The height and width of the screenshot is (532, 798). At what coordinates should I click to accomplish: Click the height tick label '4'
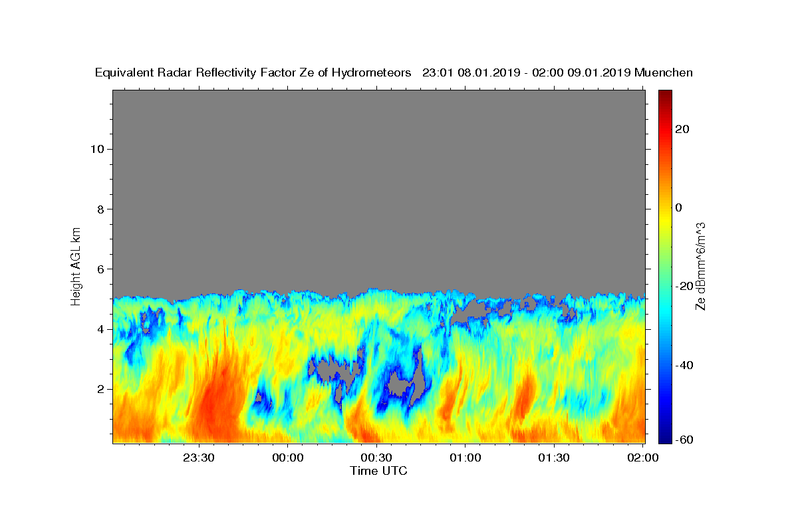99,329
